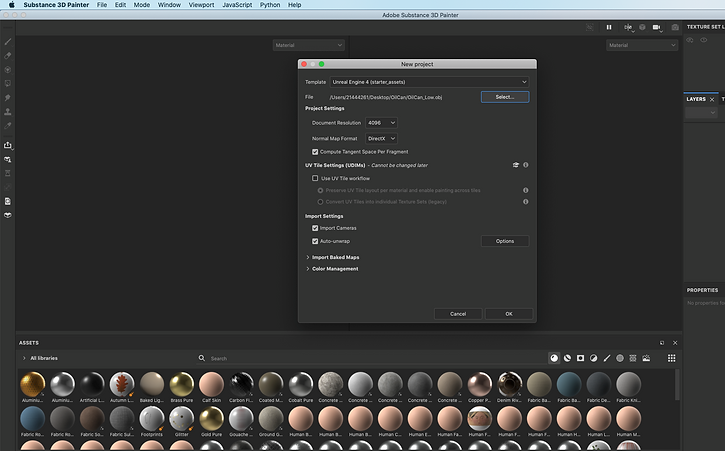Cancel the New project dialog

458,314
